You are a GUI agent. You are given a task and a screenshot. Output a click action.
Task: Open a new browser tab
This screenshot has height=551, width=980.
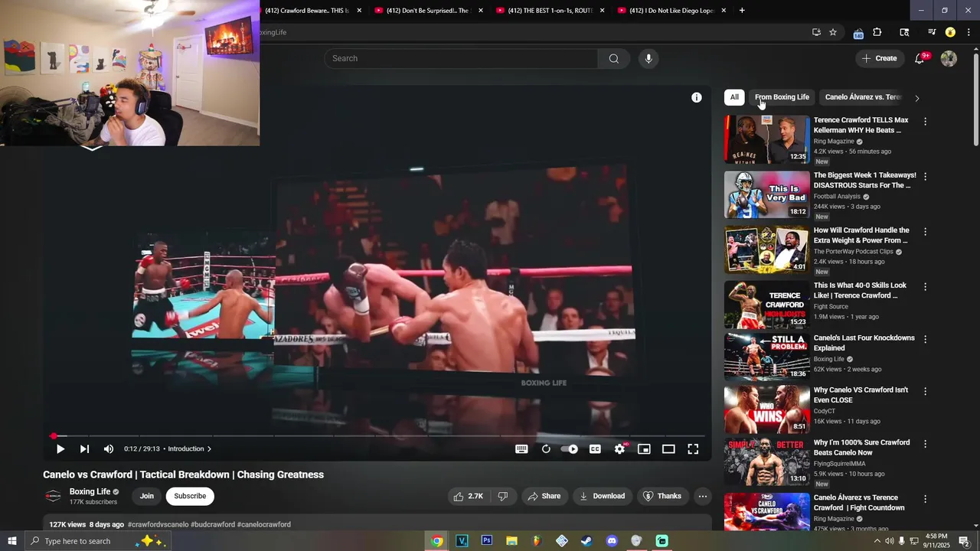tap(742, 11)
